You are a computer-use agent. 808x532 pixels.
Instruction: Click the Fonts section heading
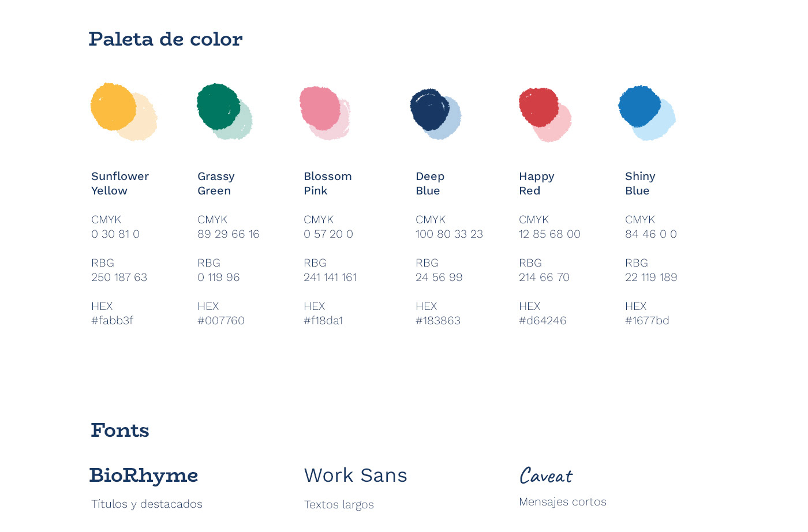(120, 430)
